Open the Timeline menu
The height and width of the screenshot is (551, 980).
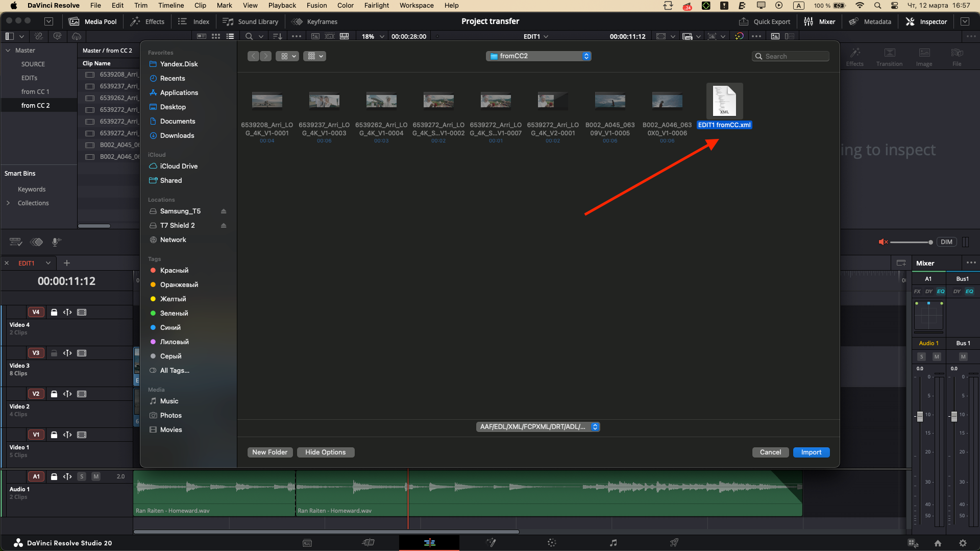click(170, 6)
